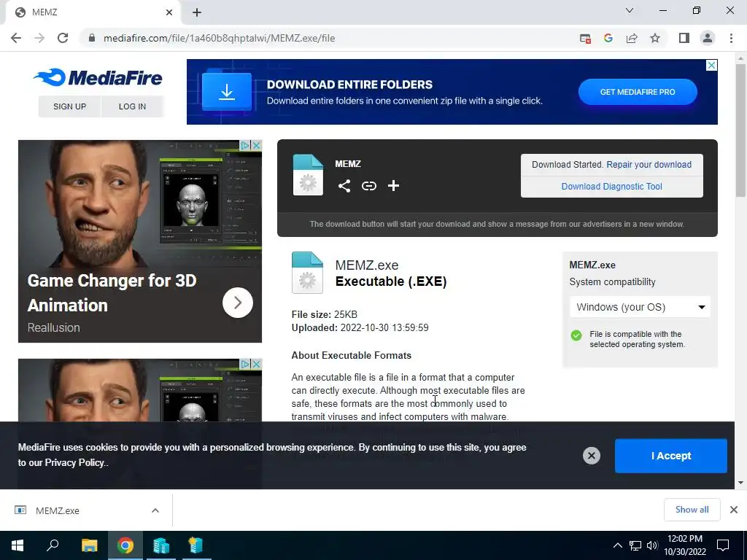Show hidden system tray icons
Viewport: 747px width, 560px height.
pyautogui.click(x=617, y=545)
